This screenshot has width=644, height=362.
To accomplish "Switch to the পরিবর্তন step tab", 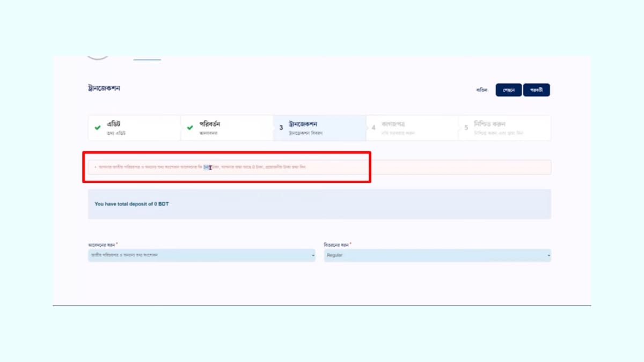I will point(226,128).
